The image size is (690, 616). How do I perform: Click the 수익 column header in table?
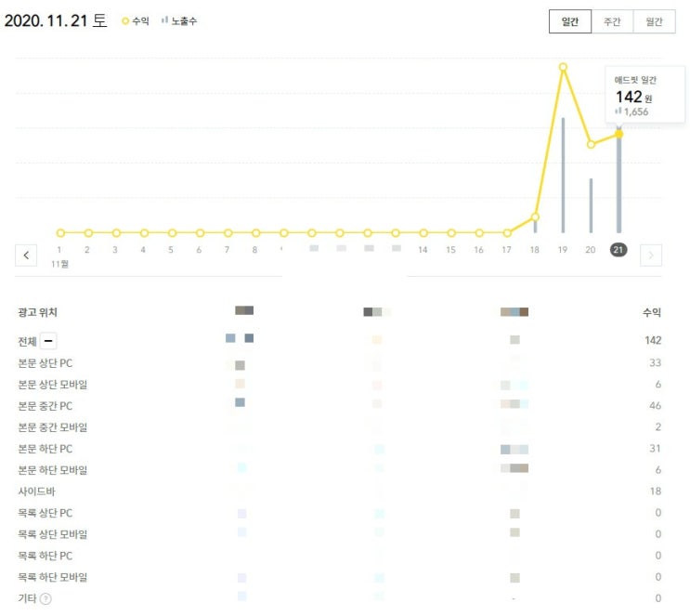click(x=652, y=312)
